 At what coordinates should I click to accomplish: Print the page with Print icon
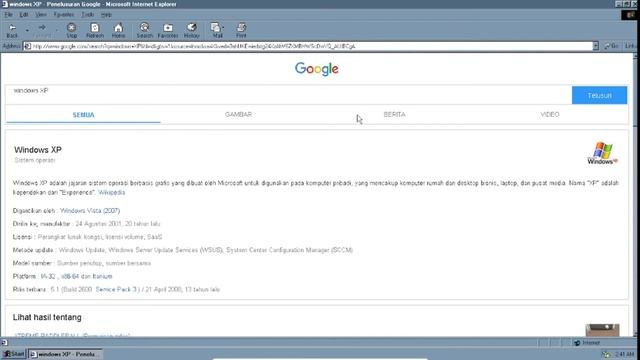tap(241, 31)
